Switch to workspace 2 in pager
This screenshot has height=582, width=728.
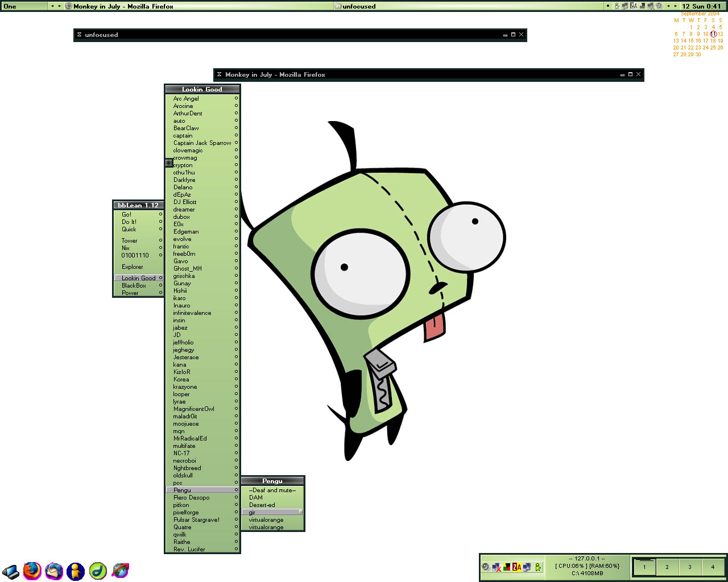[x=667, y=567]
